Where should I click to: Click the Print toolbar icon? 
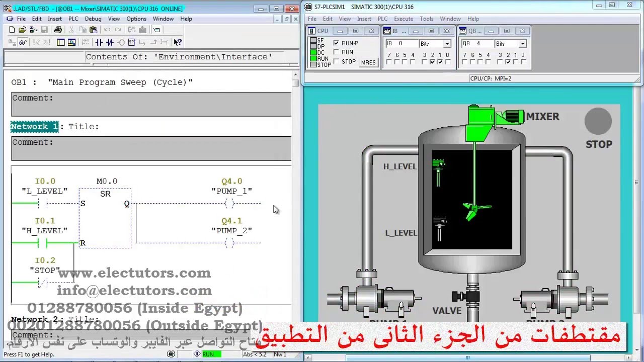coord(58,30)
